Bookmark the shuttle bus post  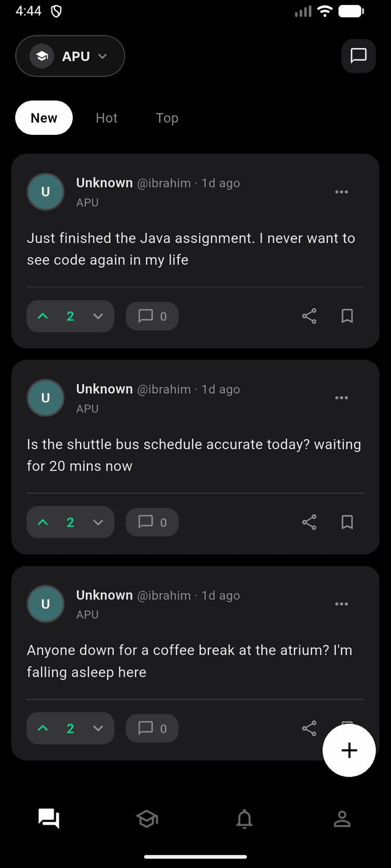(347, 522)
